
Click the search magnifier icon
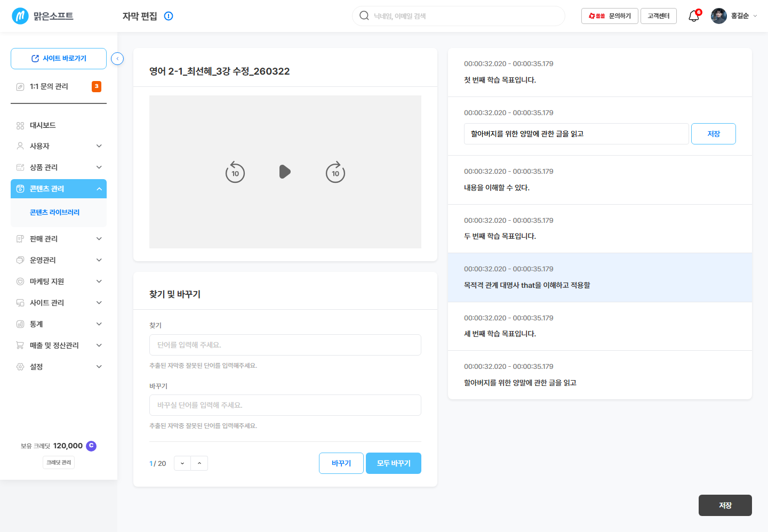364,15
